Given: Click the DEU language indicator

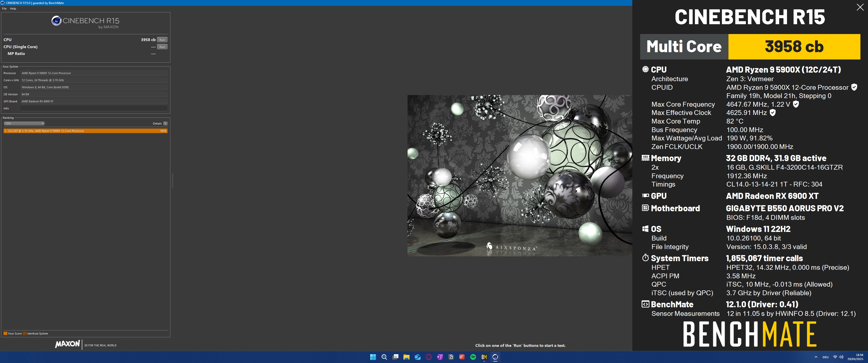Looking at the screenshot, I should pos(826,357).
